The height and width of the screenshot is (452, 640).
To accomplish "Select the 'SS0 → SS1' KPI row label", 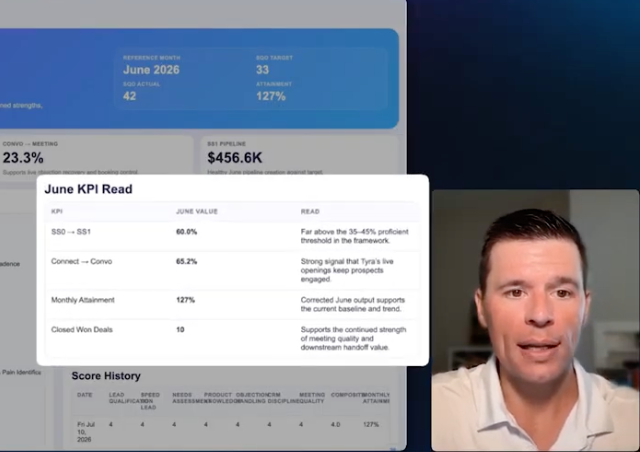I will (71, 232).
